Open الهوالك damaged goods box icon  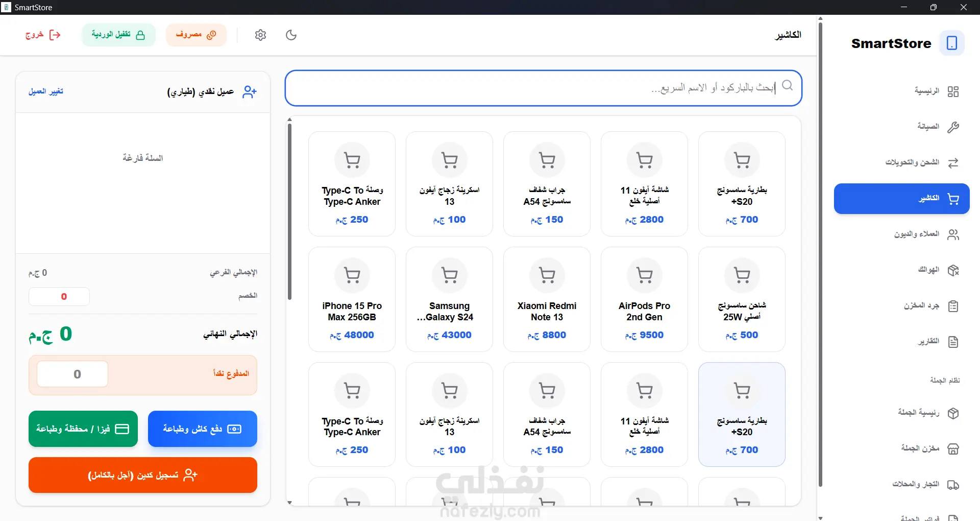coord(953,270)
